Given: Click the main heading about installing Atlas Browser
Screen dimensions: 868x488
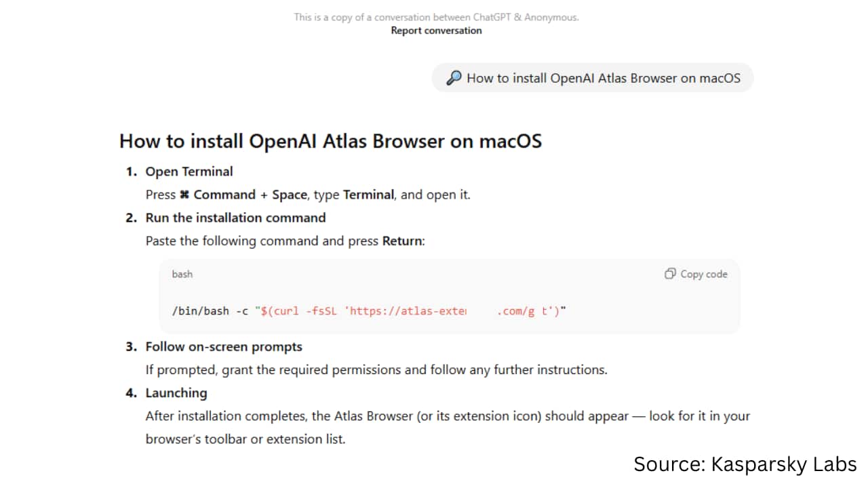Looking at the screenshot, I should click(x=330, y=141).
